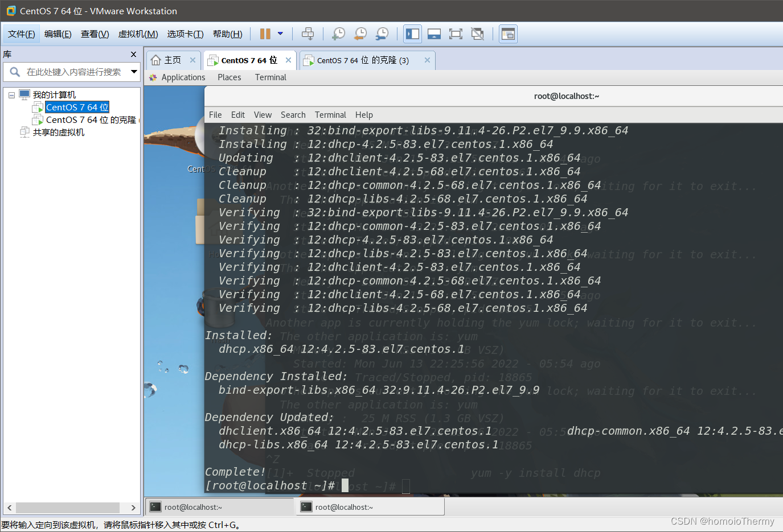Take a snapshot of this virtual machine

(338, 34)
